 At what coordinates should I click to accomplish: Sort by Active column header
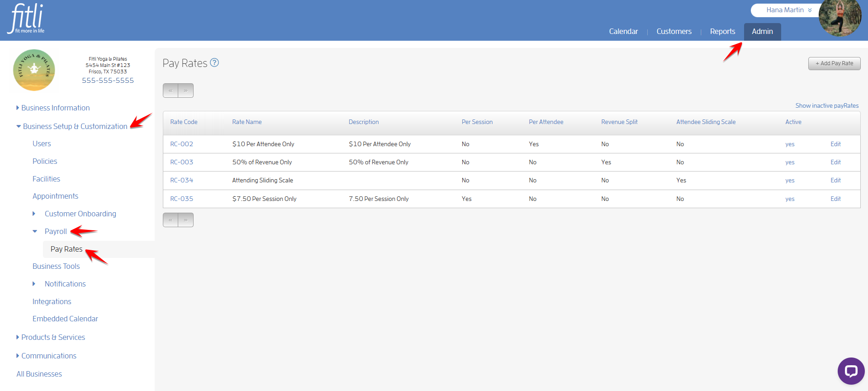coord(793,122)
